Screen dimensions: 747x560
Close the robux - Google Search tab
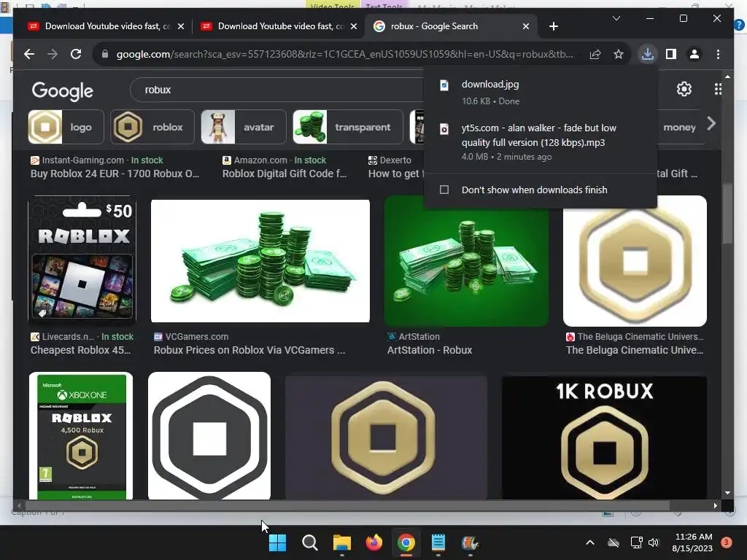[x=526, y=27]
